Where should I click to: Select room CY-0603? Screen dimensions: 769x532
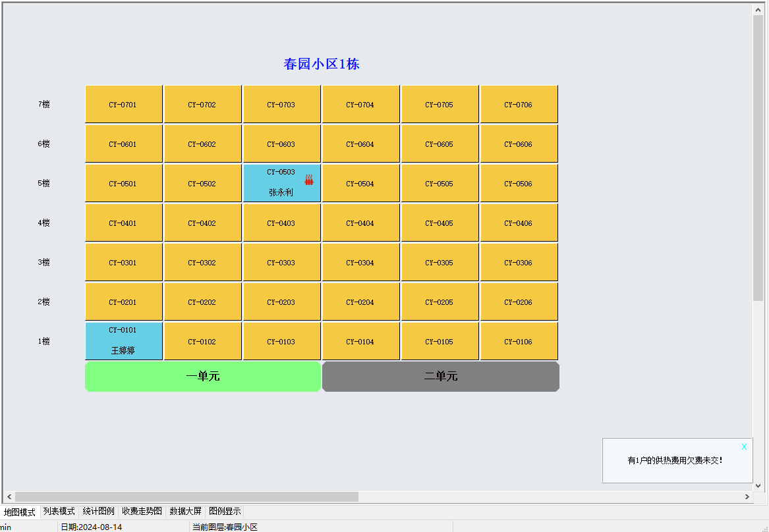point(282,144)
